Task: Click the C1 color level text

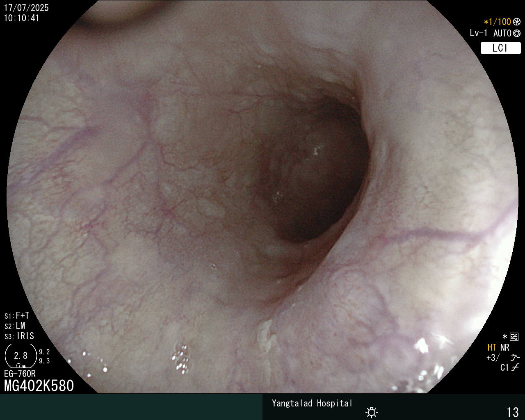Action: click(504, 367)
